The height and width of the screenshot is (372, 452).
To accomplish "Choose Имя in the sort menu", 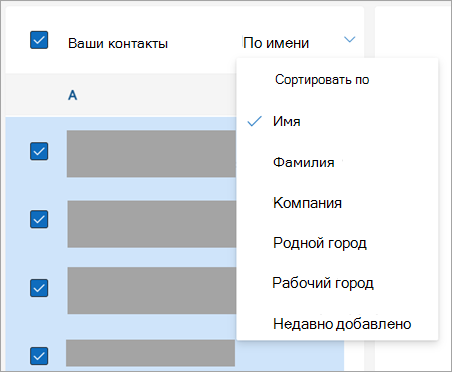I will click(286, 121).
